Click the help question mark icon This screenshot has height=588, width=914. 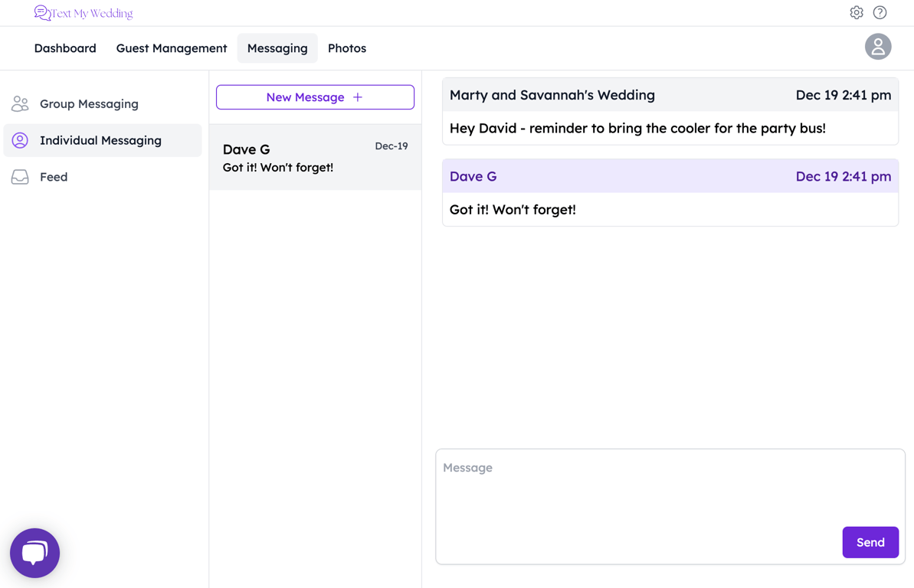coord(880,12)
